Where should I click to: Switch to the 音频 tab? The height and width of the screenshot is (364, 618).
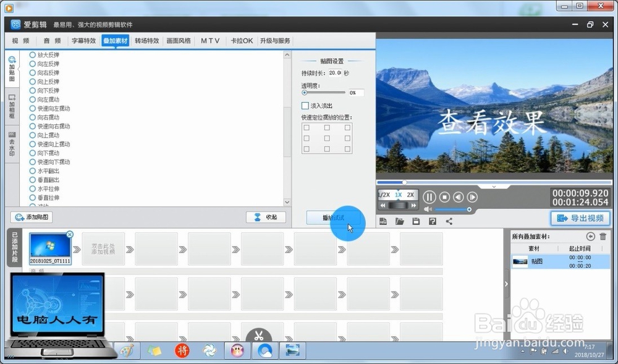click(52, 41)
